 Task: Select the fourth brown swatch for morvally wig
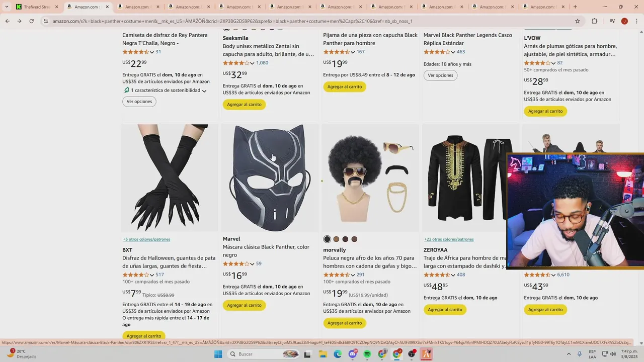(354, 239)
